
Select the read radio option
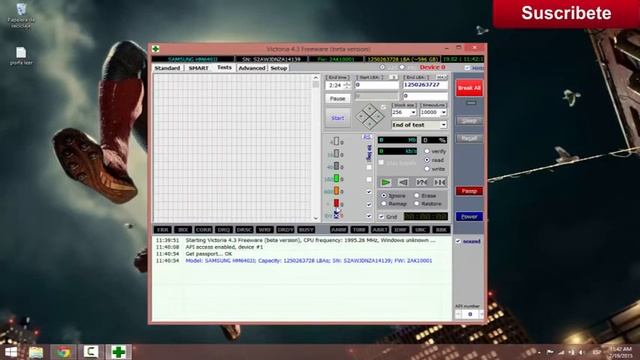coord(427,160)
